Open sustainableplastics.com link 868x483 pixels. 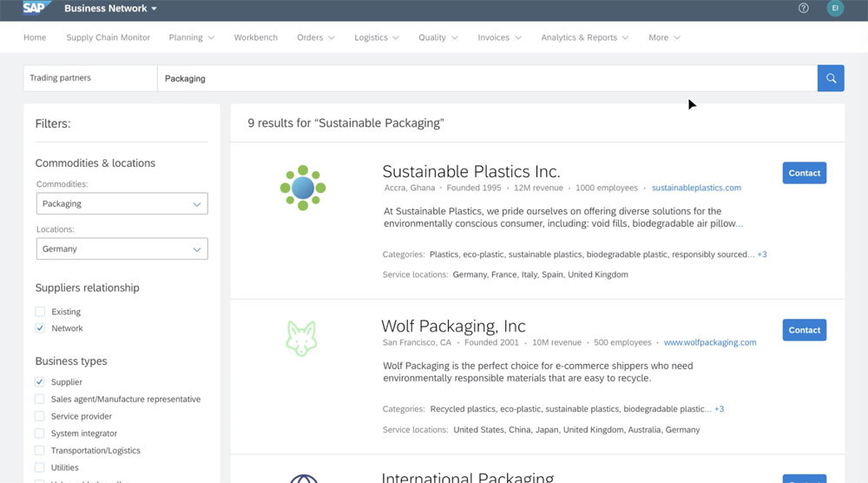pyautogui.click(x=696, y=188)
